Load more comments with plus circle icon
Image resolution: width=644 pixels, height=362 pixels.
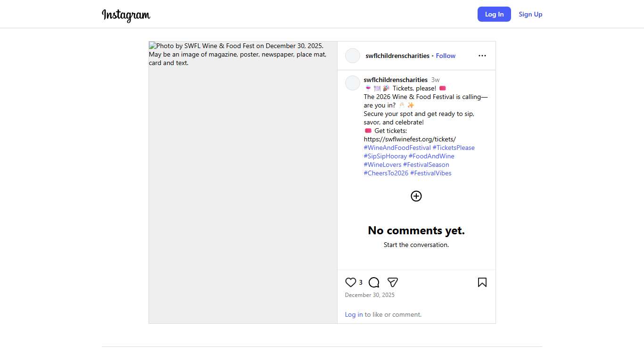(x=416, y=196)
